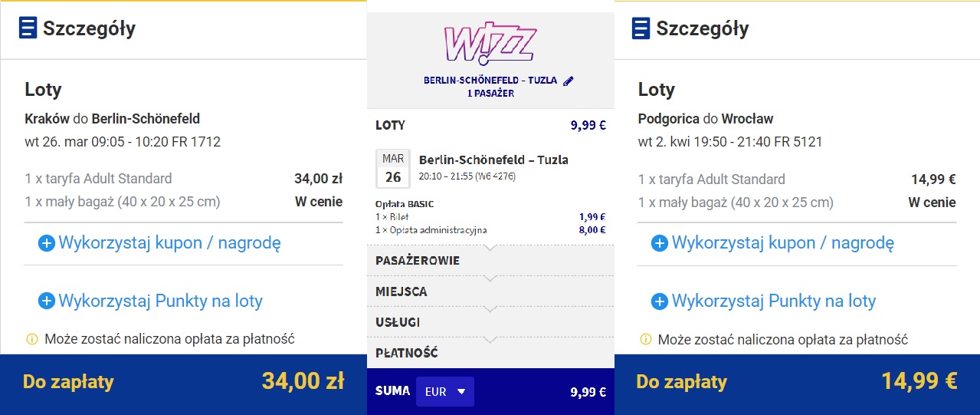Click payment fee info icon in Kraków panel
Image resolution: width=980 pixels, height=415 pixels.
pos(31,339)
